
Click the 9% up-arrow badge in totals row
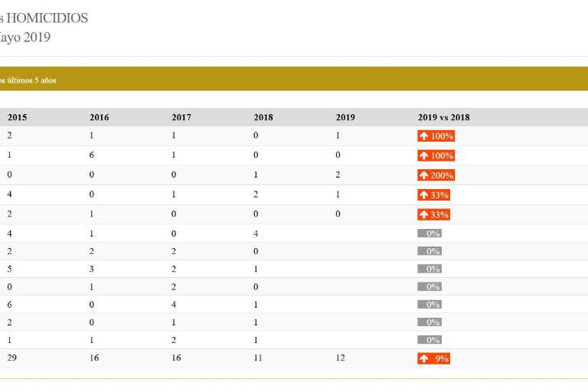[433, 358]
